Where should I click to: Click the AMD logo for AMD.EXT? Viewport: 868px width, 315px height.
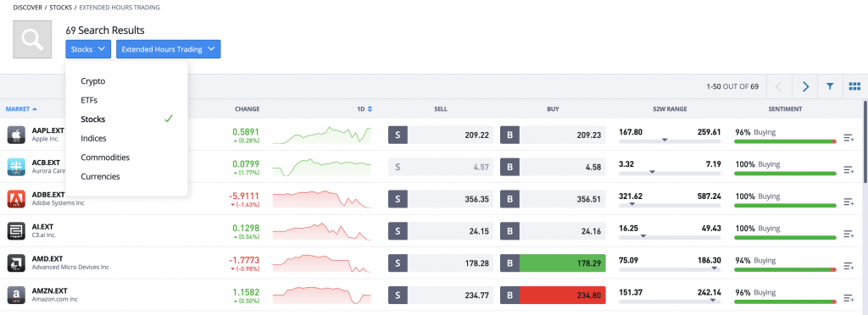16,262
